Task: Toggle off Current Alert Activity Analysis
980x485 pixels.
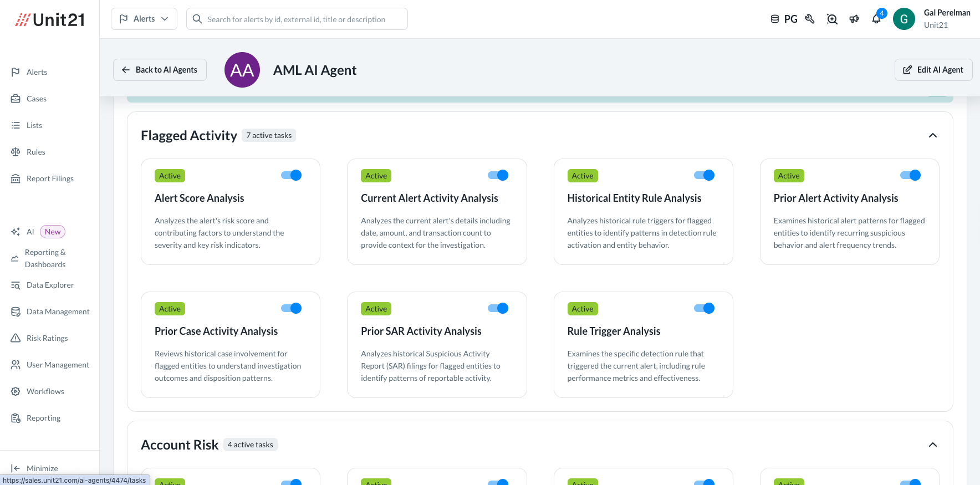Action: 498,175
